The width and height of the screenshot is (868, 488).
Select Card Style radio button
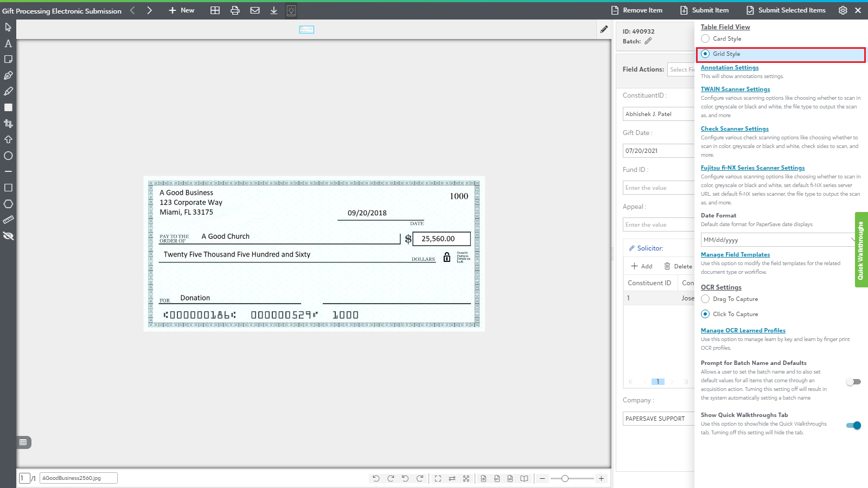pyautogui.click(x=705, y=38)
